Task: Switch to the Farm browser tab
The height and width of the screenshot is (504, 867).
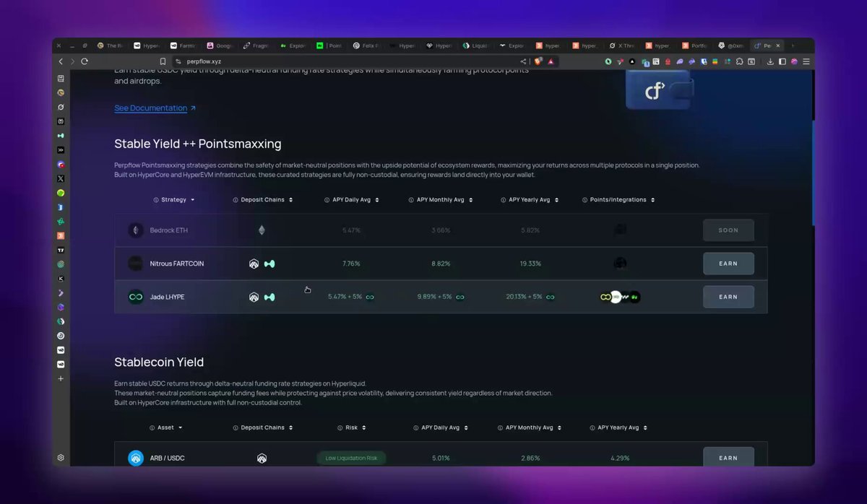Action: (x=184, y=45)
